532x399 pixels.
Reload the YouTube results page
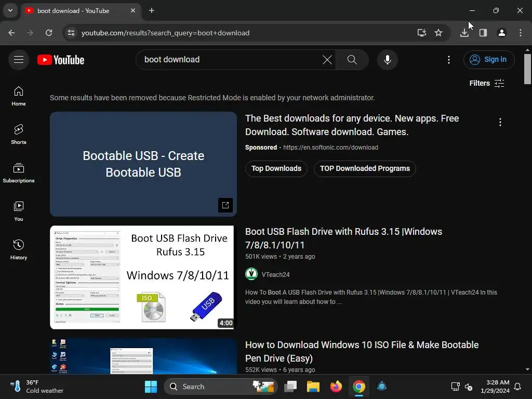coord(49,33)
